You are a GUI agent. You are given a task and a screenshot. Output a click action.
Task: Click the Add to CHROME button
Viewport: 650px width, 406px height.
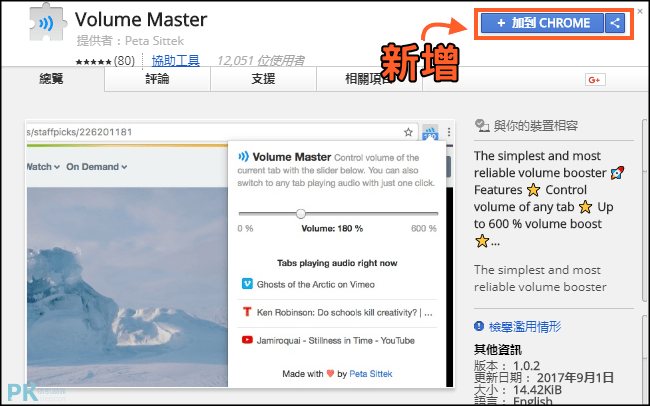[542, 23]
